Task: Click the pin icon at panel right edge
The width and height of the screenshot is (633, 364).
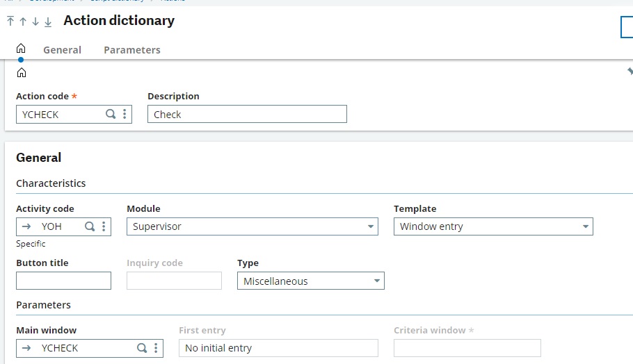Action: (630, 72)
